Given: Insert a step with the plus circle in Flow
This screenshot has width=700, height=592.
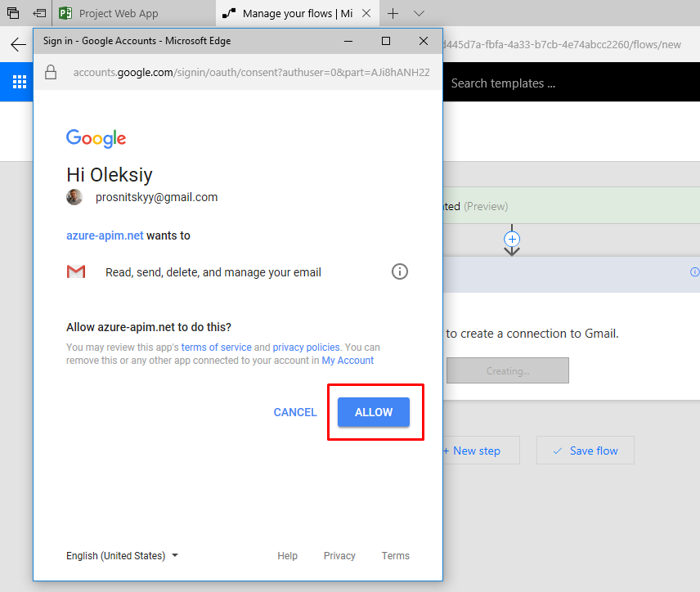Looking at the screenshot, I should click(512, 240).
